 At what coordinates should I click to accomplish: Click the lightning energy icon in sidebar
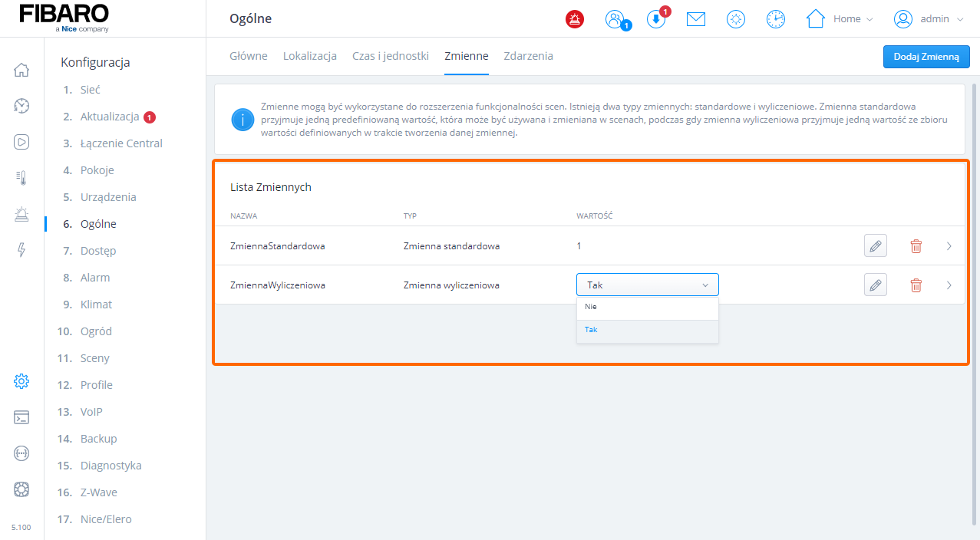21,250
